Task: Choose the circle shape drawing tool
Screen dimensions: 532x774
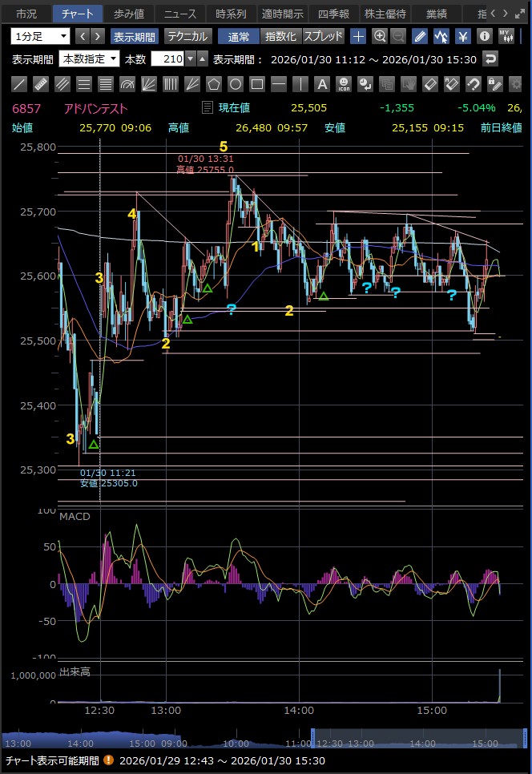Action: click(x=236, y=84)
